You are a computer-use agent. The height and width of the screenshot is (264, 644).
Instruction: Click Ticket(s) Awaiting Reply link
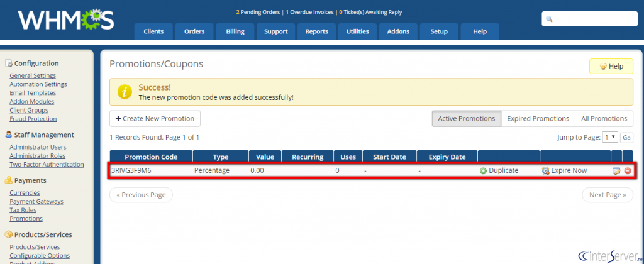pos(370,13)
